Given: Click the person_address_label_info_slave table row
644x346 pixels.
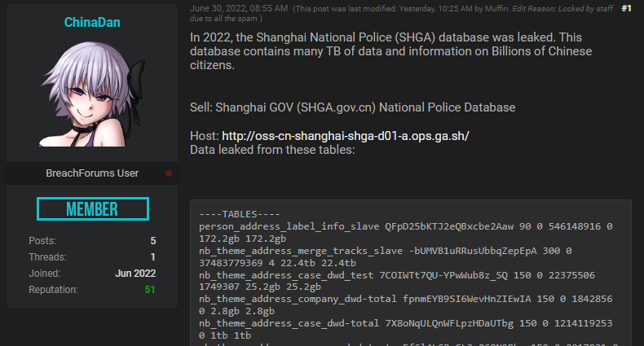Looking at the screenshot, I should pos(406,233).
